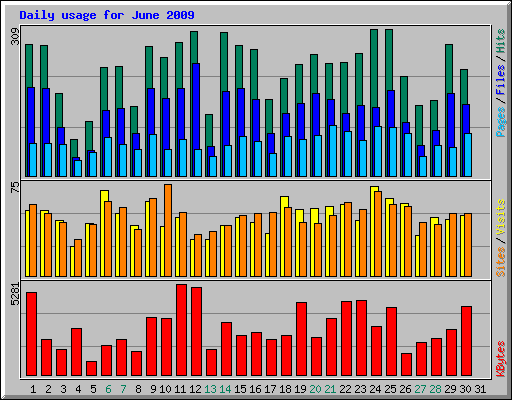Click the 'KBytes' legend label

tap(501, 359)
